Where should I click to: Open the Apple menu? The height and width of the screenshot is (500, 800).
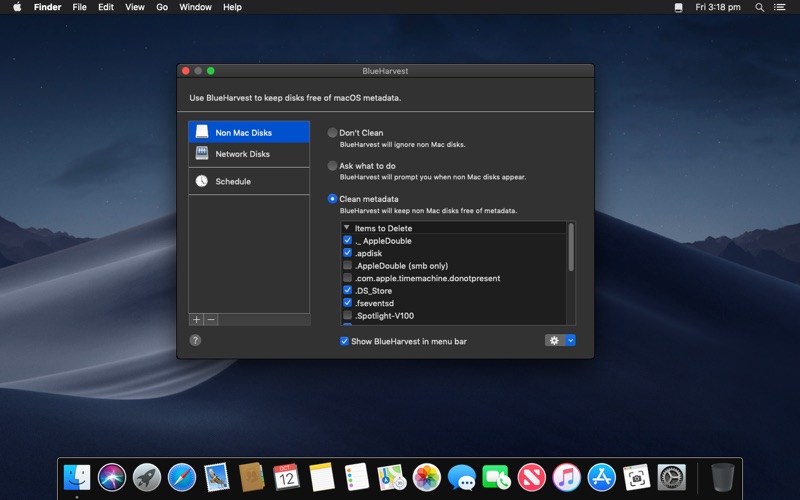click(17, 7)
